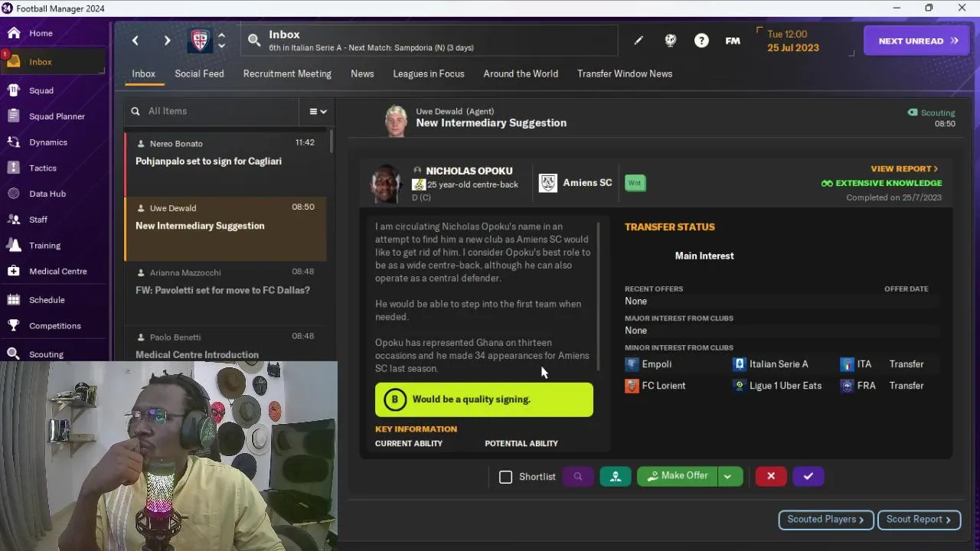Select the New Intermediary Suggestion message
980x551 pixels.
[x=227, y=229]
